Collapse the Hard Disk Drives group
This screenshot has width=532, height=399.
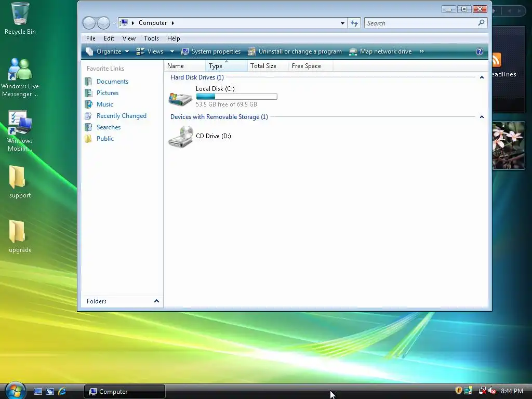click(x=482, y=77)
